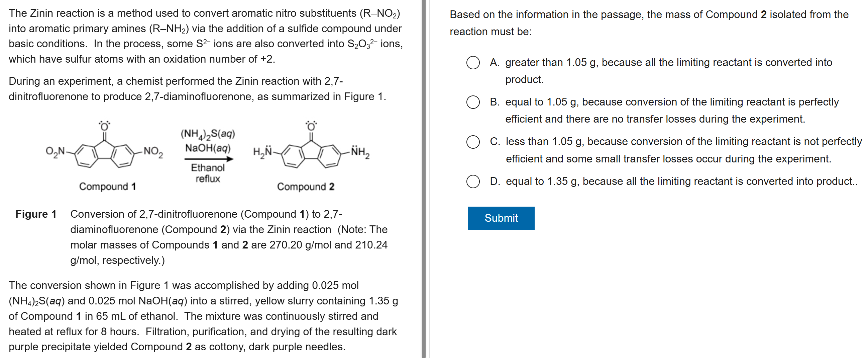Viewport: 868px width, 358px height.
Task: Select radio button for answer B
Action: tap(473, 102)
